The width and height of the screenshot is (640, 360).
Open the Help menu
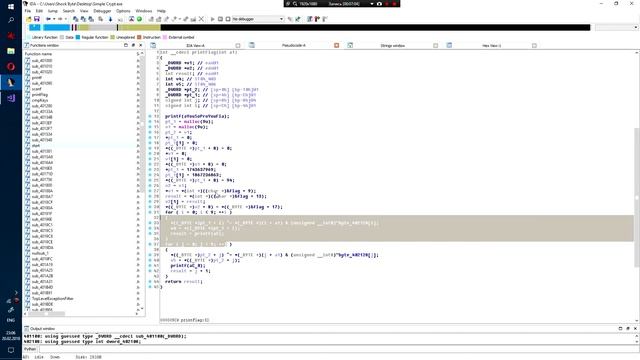pos(161,11)
